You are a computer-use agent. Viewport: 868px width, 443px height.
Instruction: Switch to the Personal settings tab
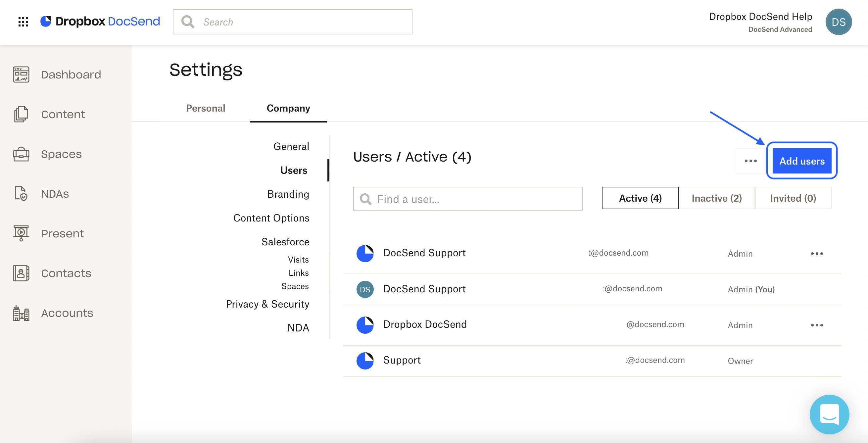[x=206, y=108]
